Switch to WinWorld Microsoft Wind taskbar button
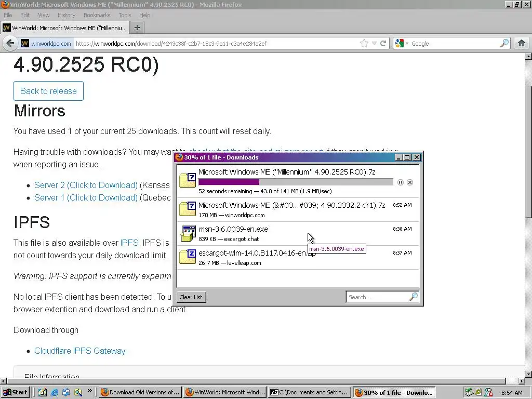 point(225,392)
